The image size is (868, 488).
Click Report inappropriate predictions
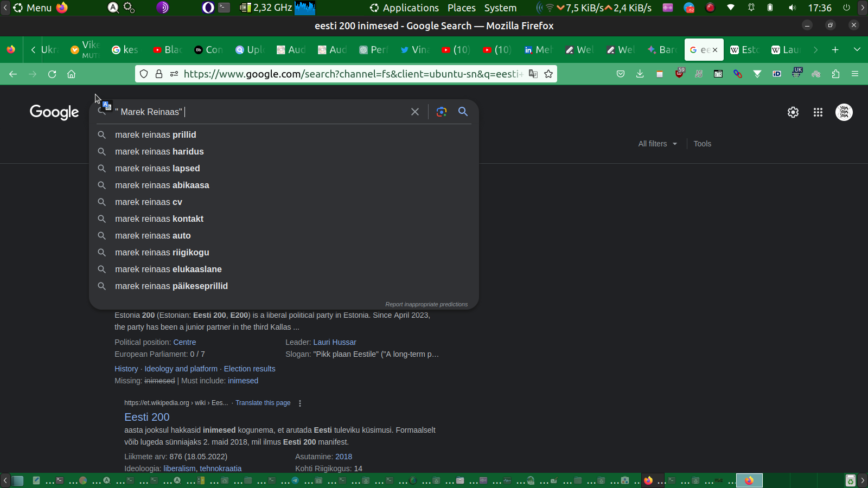(x=426, y=304)
